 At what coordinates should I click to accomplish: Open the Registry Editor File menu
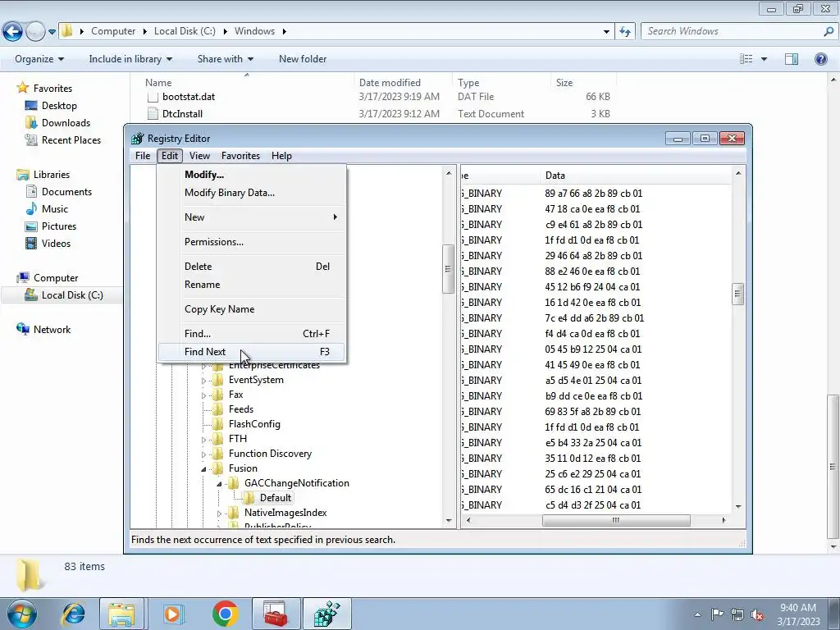point(143,156)
